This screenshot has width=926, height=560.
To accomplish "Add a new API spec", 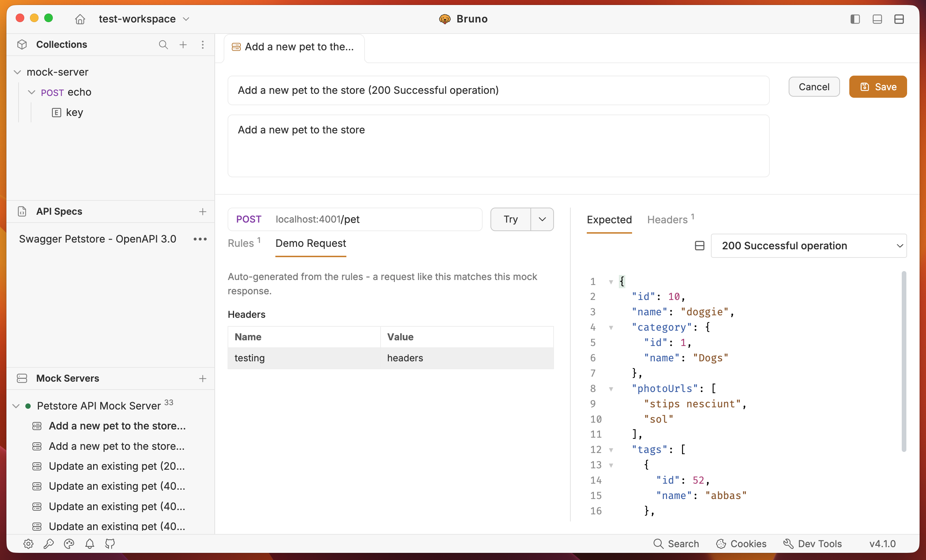I will point(203,212).
